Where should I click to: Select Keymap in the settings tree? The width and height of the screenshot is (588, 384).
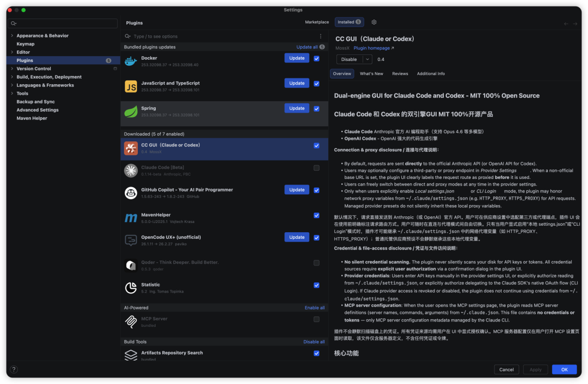(26, 44)
